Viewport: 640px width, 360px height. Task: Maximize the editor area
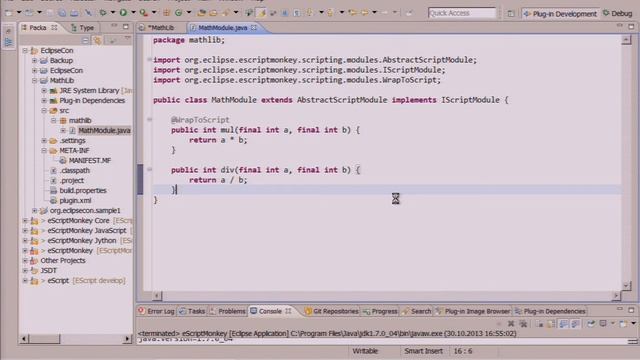coord(631,27)
